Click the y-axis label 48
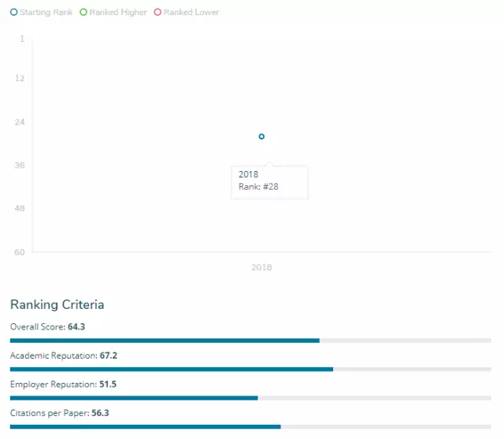 20,209
